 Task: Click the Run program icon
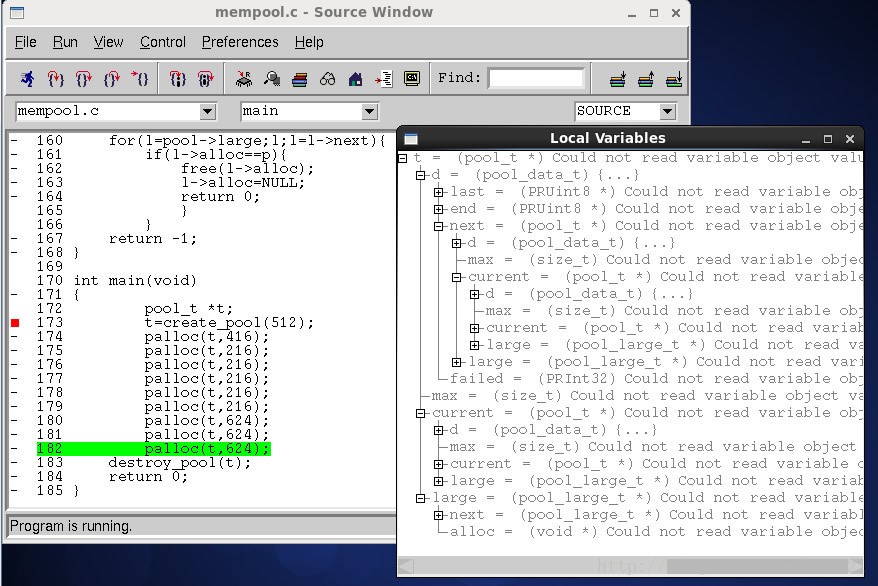point(27,79)
